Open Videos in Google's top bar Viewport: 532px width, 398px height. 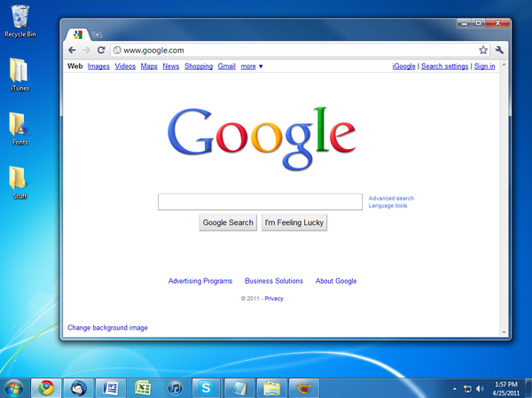tap(125, 66)
